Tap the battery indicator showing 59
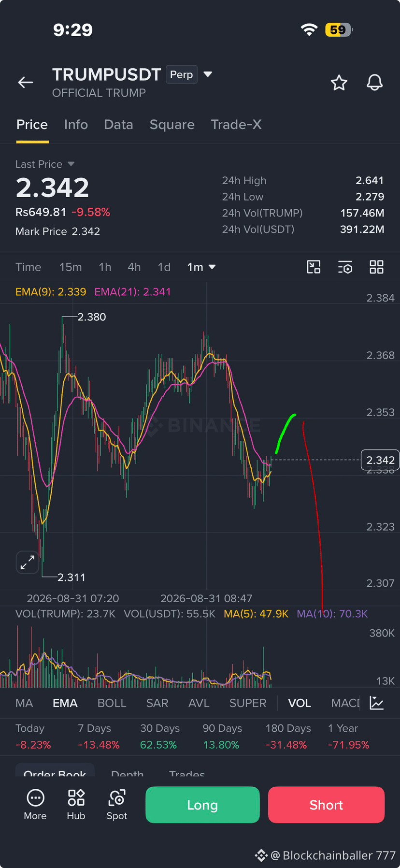The image size is (400, 868). 339,29
